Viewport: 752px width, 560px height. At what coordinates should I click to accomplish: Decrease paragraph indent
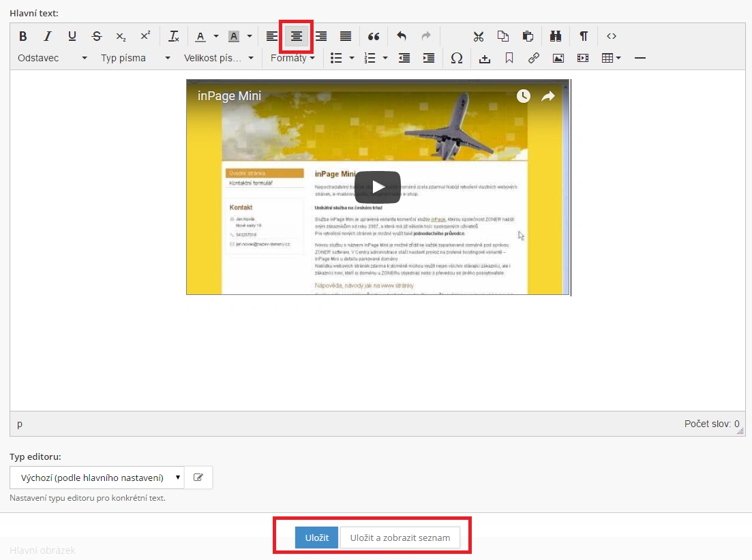pos(404,58)
